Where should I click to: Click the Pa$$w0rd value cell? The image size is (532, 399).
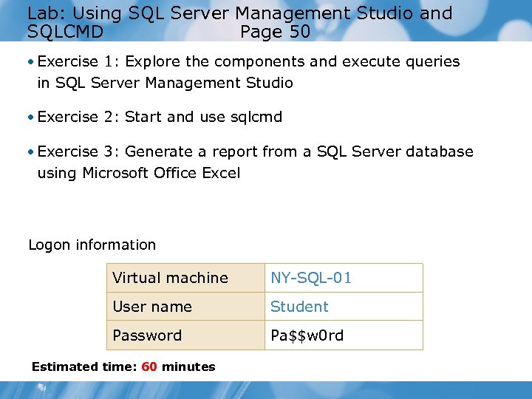pos(307,335)
